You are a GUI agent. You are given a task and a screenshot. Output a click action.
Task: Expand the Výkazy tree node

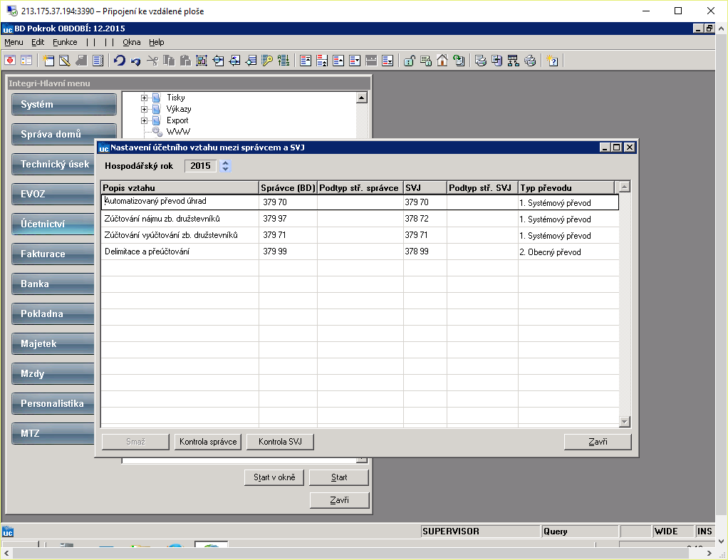[x=144, y=110]
